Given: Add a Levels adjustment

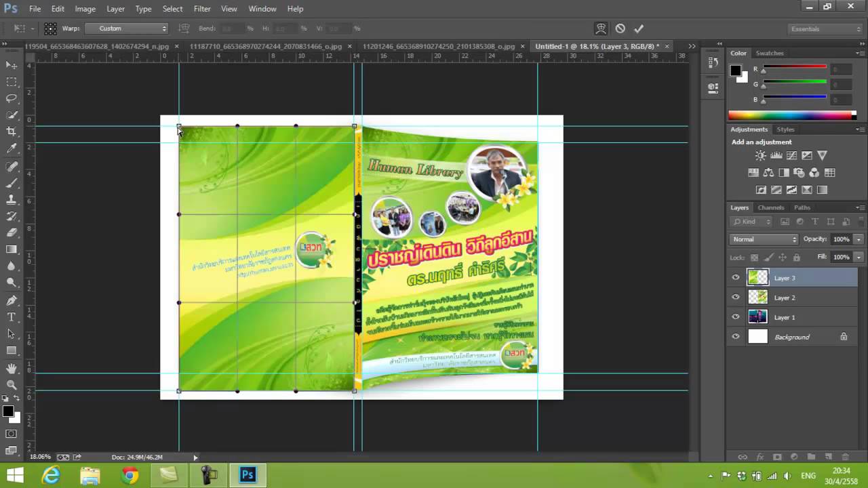Looking at the screenshot, I should point(776,156).
